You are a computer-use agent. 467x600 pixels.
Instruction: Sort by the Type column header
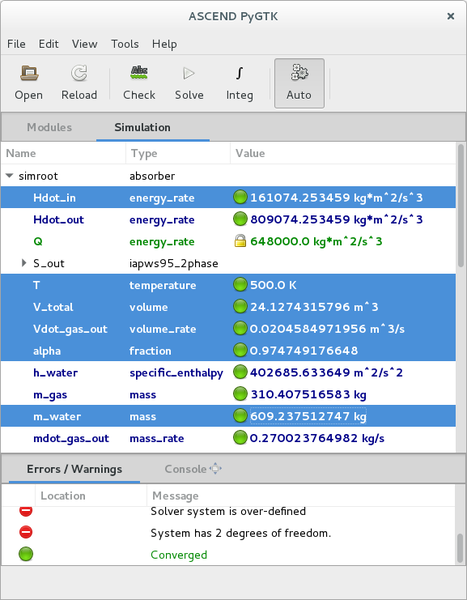178,153
